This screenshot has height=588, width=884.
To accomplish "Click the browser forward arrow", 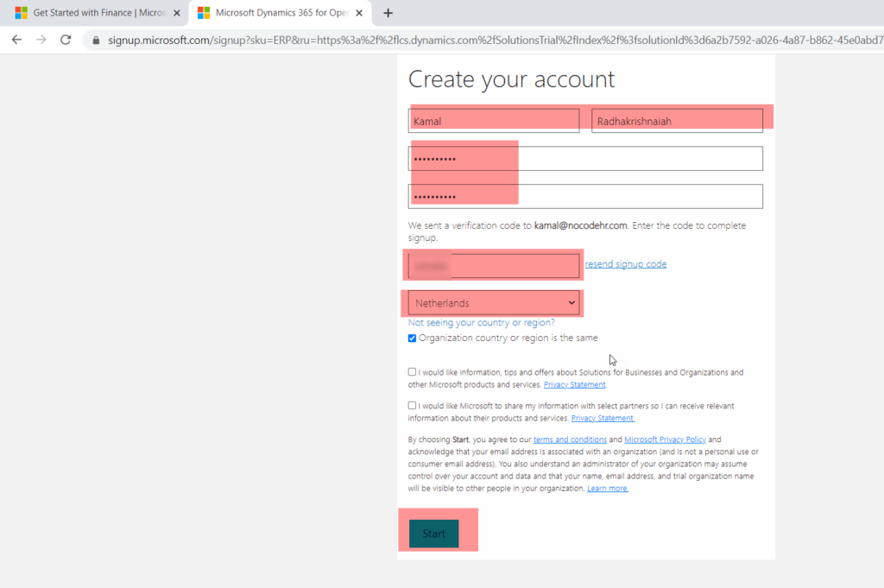I will 41,40.
